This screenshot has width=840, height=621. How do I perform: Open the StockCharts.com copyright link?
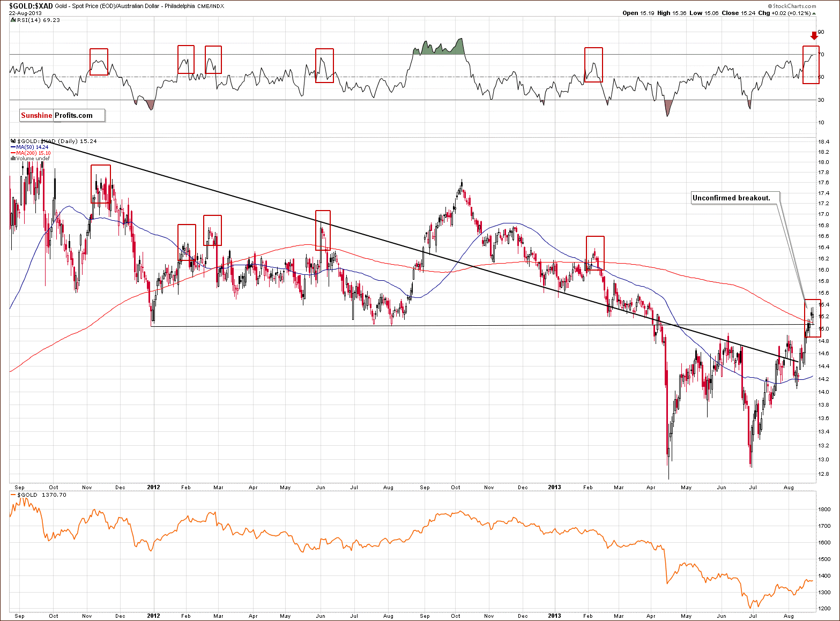[x=792, y=6]
